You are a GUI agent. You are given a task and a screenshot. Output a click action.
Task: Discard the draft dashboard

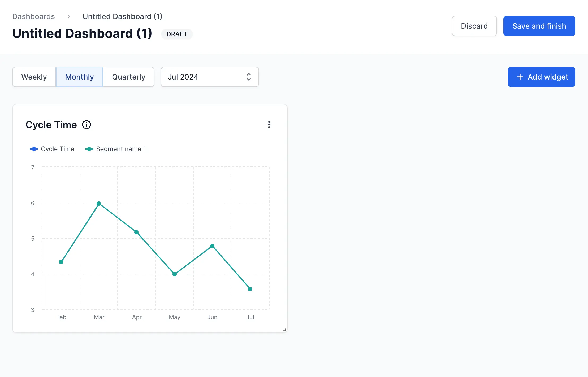[474, 26]
